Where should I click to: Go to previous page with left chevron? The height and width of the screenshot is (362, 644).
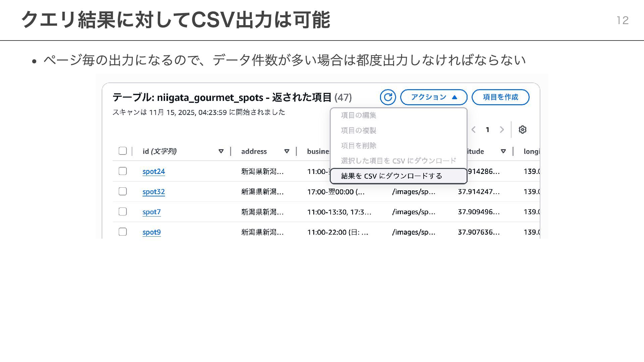pyautogui.click(x=473, y=130)
